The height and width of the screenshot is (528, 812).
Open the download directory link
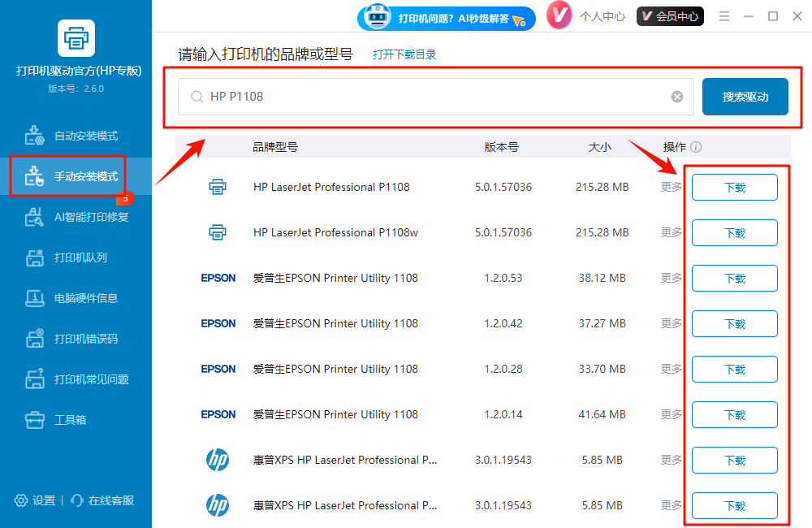pos(404,54)
